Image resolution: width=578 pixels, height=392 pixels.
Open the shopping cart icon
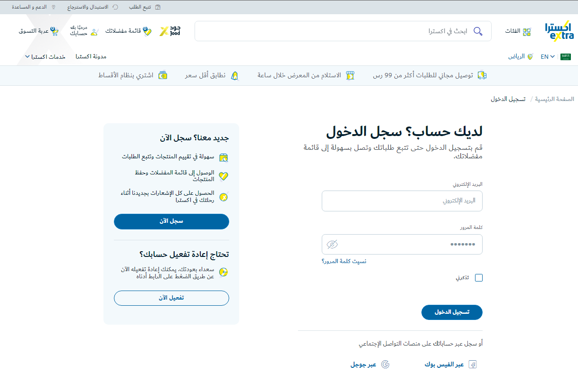pyautogui.click(x=55, y=31)
